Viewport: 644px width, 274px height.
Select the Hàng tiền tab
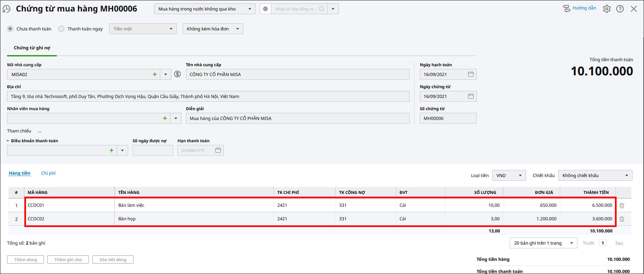[20, 173]
